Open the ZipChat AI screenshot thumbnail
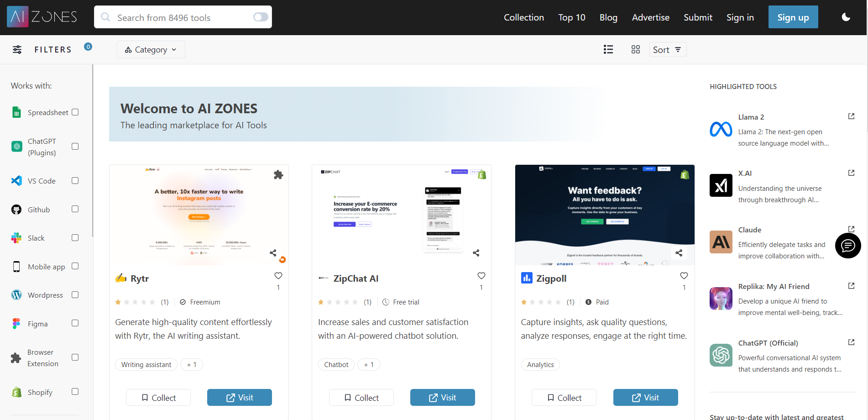This screenshot has width=868, height=420. 402,215
